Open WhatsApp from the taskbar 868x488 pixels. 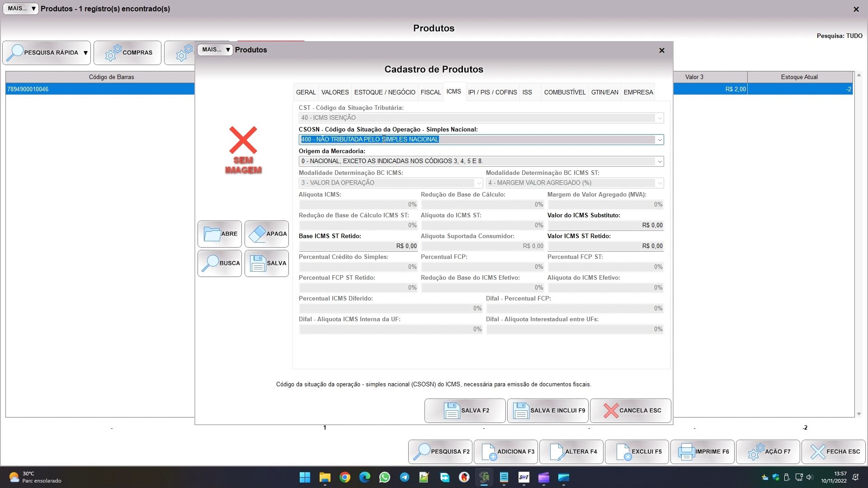(385, 478)
